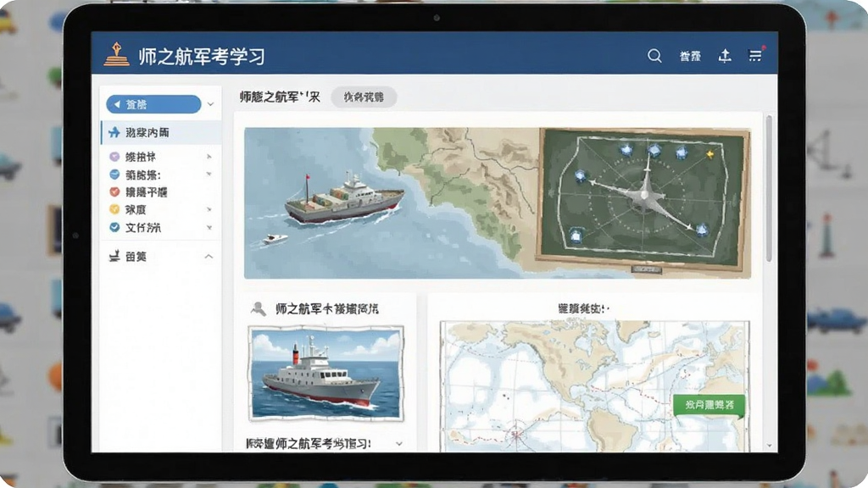The image size is (868, 488).
Task: Click the vertical scrollbar on the right edge
Action: [769, 188]
